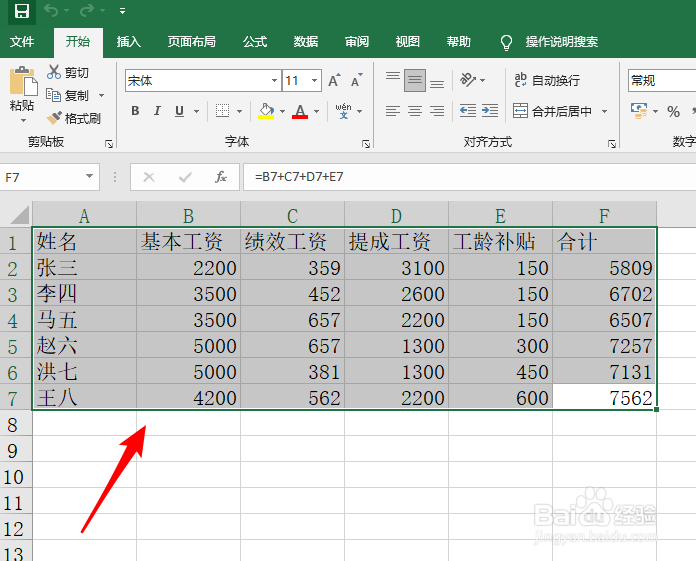Click the Redo arrow icon
Screen dimensions: 696x561
pyautogui.click(x=87, y=11)
